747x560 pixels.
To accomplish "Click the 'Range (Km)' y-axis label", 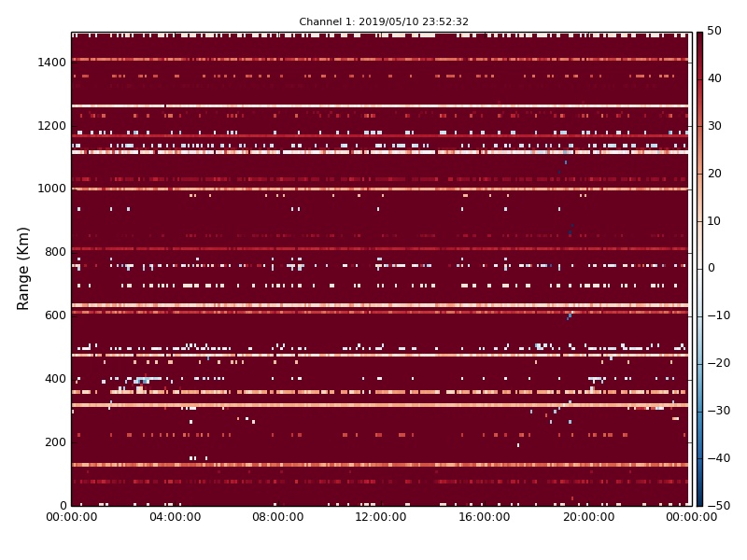I will [x=22, y=269].
